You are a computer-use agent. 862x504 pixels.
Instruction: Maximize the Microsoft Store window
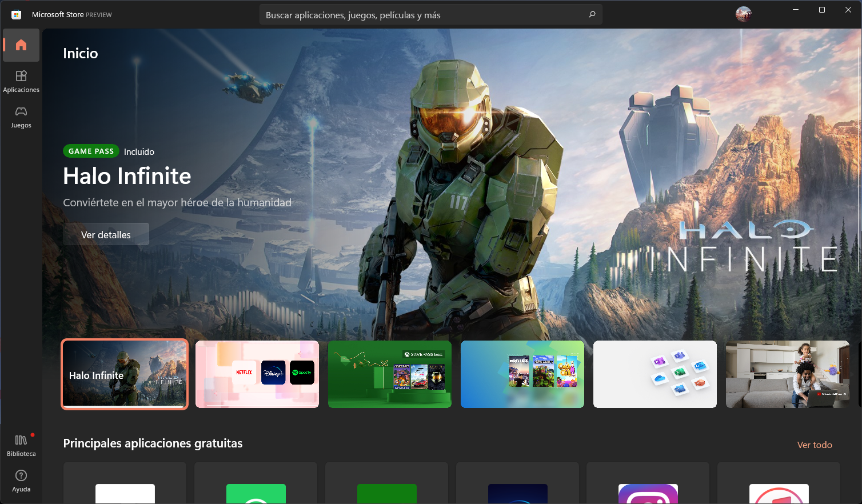point(822,10)
